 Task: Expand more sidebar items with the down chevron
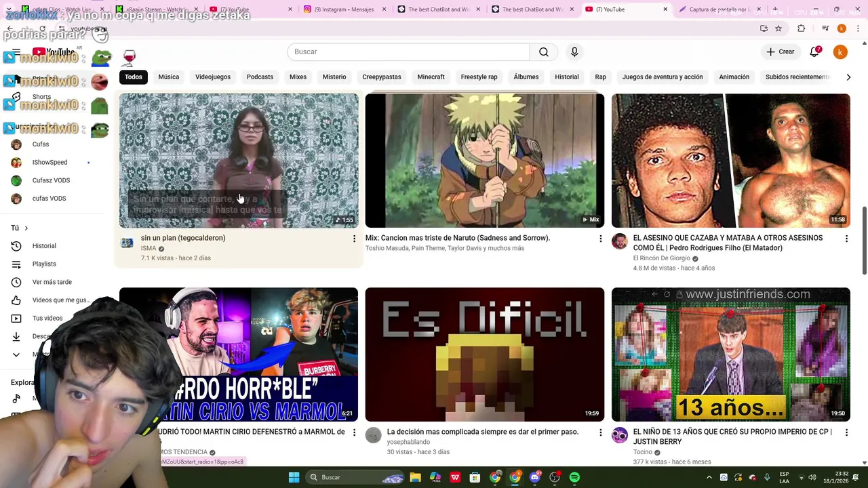click(x=16, y=354)
